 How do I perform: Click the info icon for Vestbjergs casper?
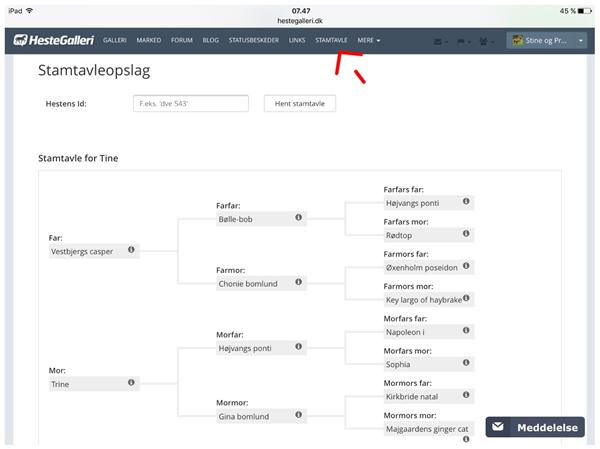[131, 250]
